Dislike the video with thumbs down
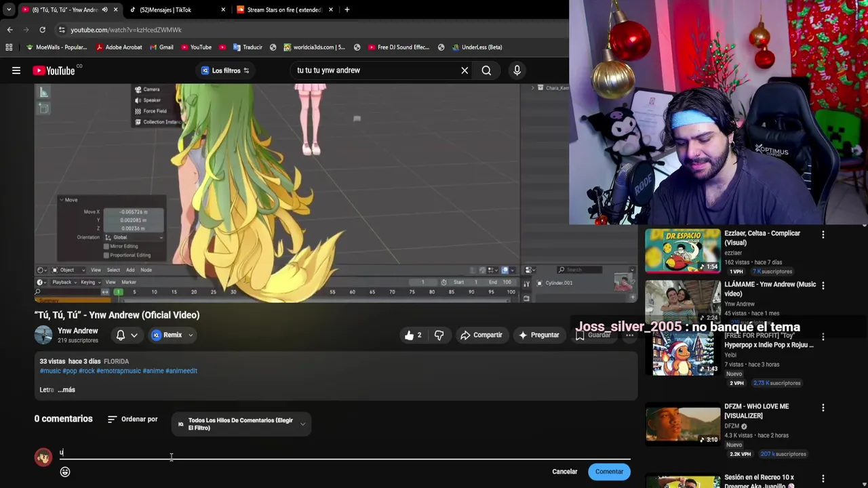Image resolution: width=868 pixels, height=488 pixels. pyautogui.click(x=439, y=335)
